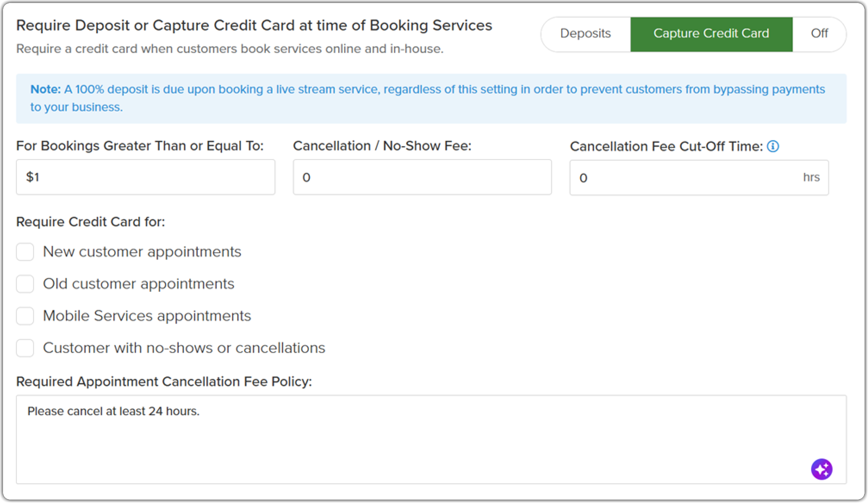The image size is (868, 503).
Task: Click the Cut-Off Time hours input
Action: [x=685, y=178]
